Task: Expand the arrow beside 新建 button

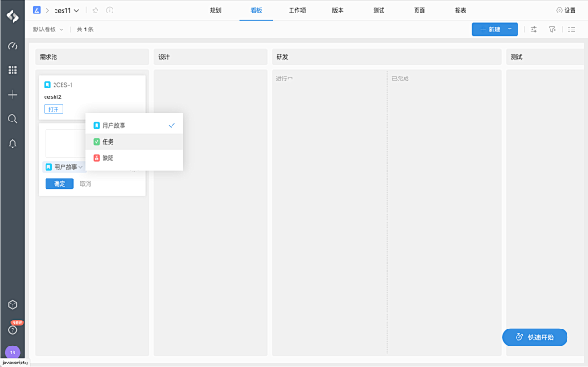Action: pos(510,29)
